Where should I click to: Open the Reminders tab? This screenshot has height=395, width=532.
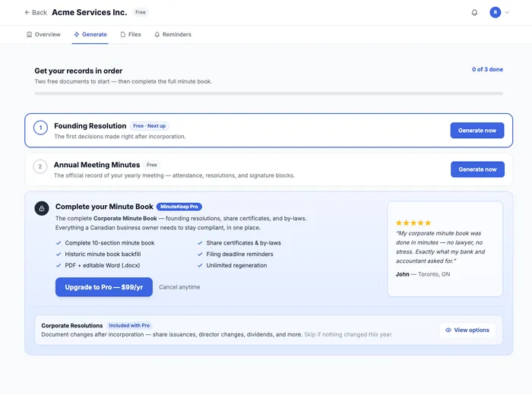click(x=173, y=35)
